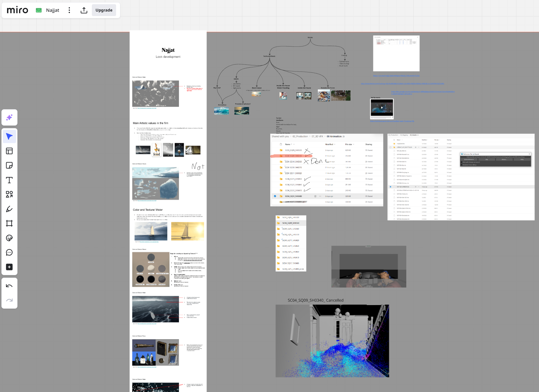The image size is (539, 392).
Task: Toggle the blue checked circle in the Rigging file list
Action: pyautogui.click(x=391, y=187)
